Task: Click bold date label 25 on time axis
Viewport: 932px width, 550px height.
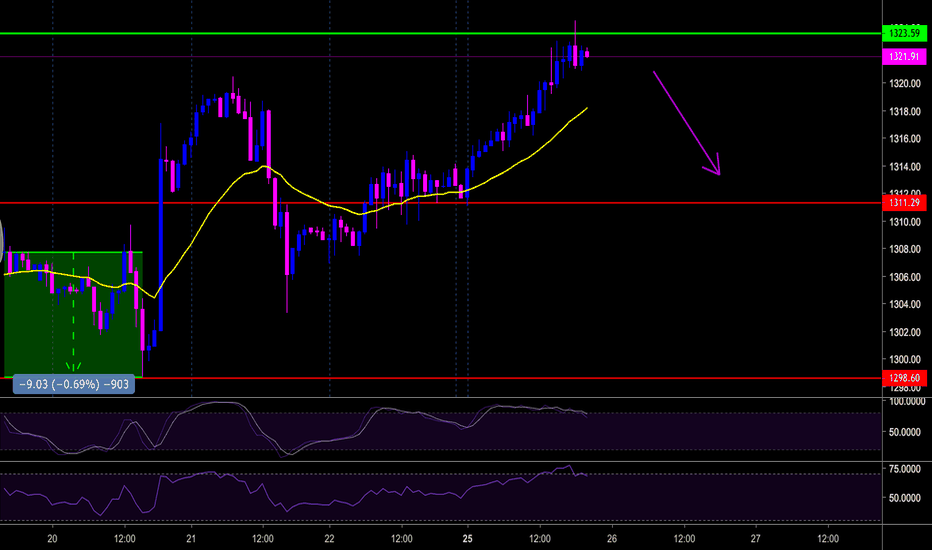Action: click(468, 539)
